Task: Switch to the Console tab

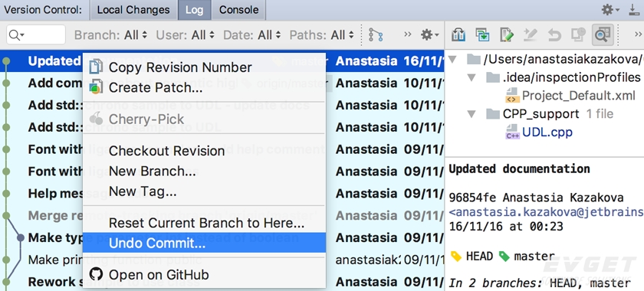Action: click(238, 10)
